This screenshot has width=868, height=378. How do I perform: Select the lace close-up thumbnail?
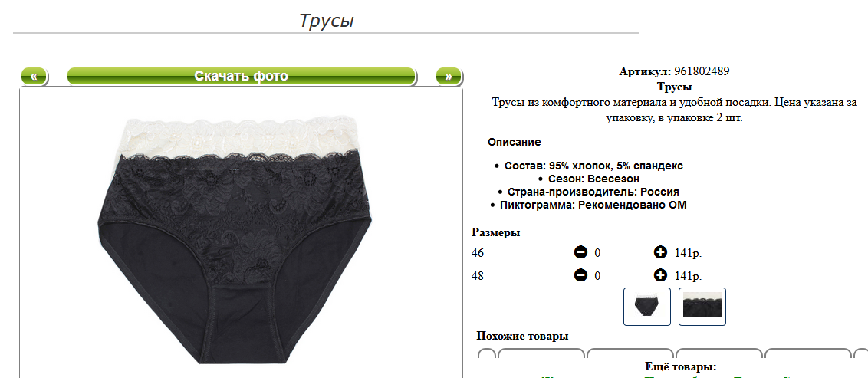(x=702, y=307)
